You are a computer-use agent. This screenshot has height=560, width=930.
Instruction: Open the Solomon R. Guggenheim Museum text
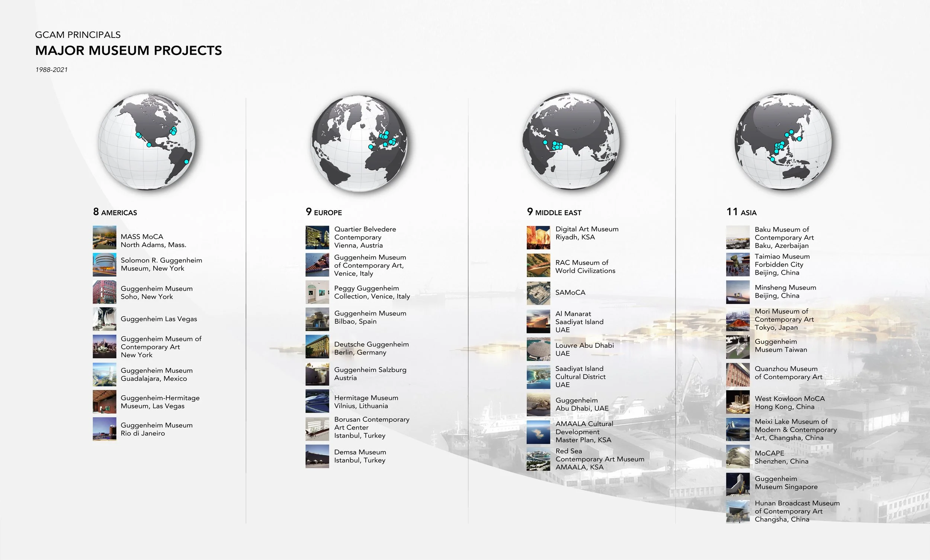coord(161,264)
